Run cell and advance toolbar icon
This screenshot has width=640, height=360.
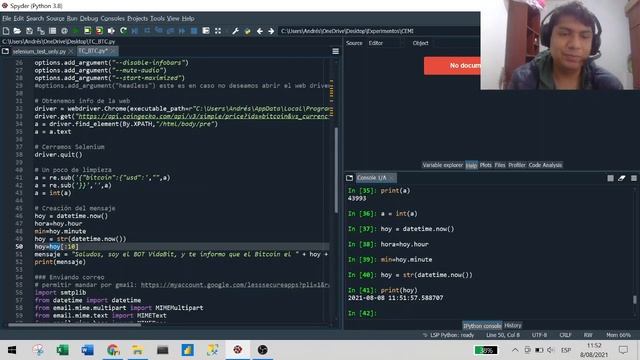pyautogui.click(x=100, y=31)
